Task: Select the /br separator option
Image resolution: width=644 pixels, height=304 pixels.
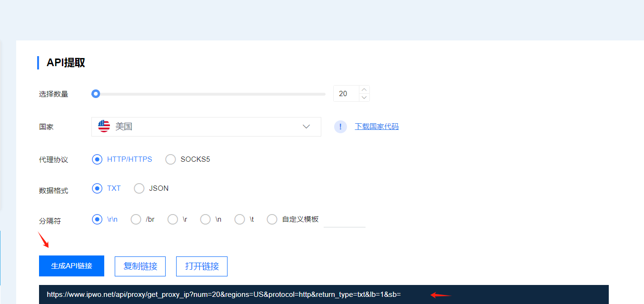Action: (136, 219)
